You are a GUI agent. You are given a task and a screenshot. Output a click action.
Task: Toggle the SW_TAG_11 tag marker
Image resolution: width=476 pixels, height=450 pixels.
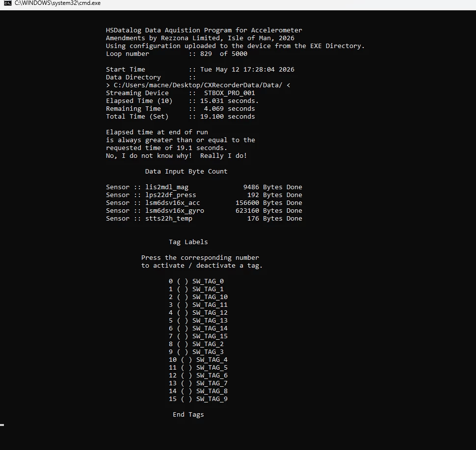[x=183, y=305]
